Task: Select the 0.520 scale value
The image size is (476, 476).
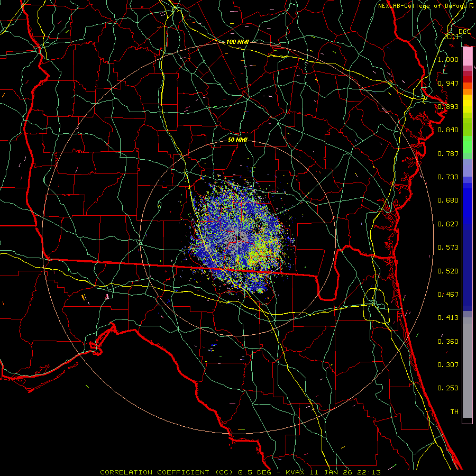Action: coord(448,271)
